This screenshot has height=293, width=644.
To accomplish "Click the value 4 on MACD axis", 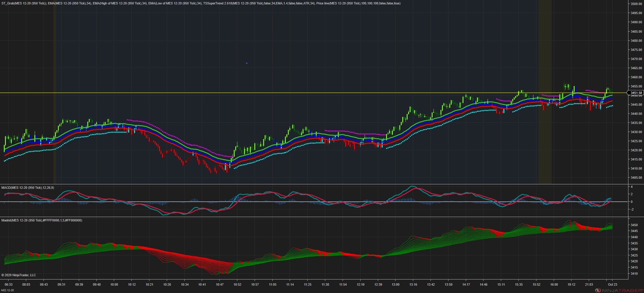I will [632, 187].
